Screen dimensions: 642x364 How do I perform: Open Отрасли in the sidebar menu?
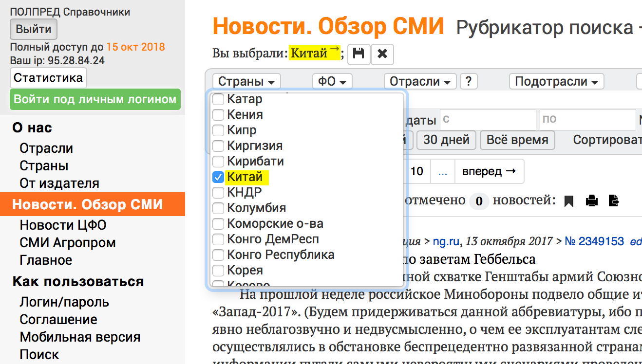(x=46, y=148)
